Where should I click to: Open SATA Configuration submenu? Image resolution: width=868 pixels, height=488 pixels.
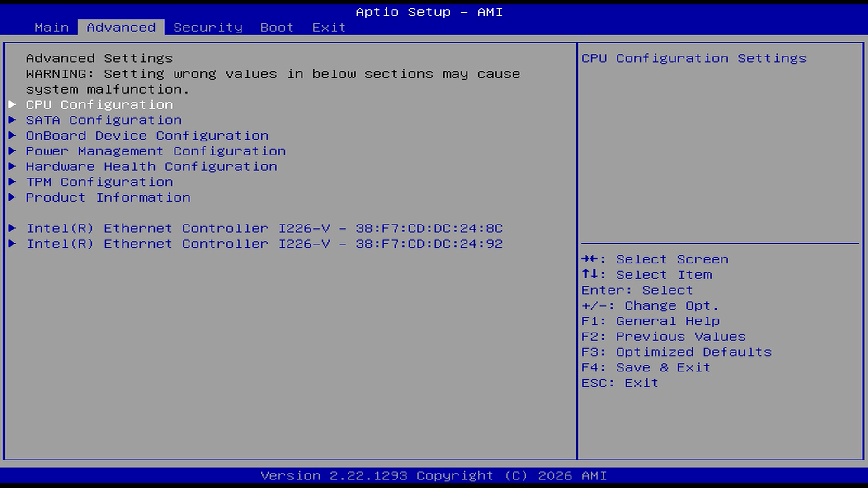coord(104,120)
